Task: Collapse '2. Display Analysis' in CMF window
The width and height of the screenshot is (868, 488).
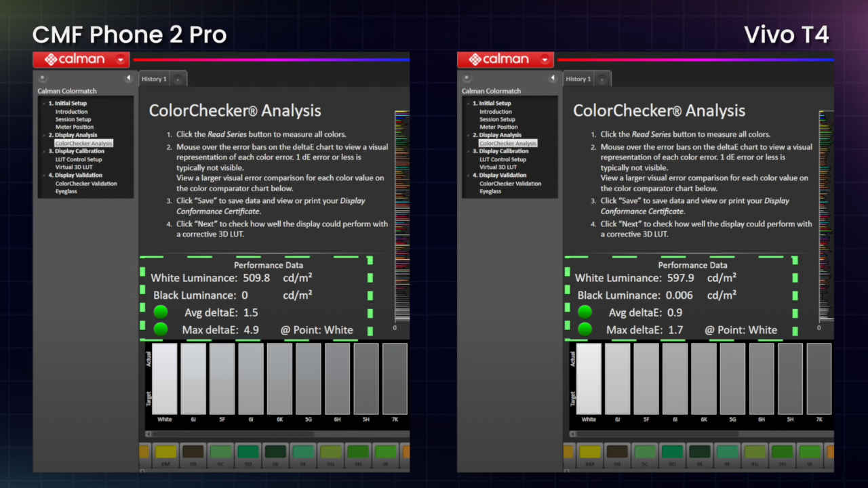Action: [44, 135]
